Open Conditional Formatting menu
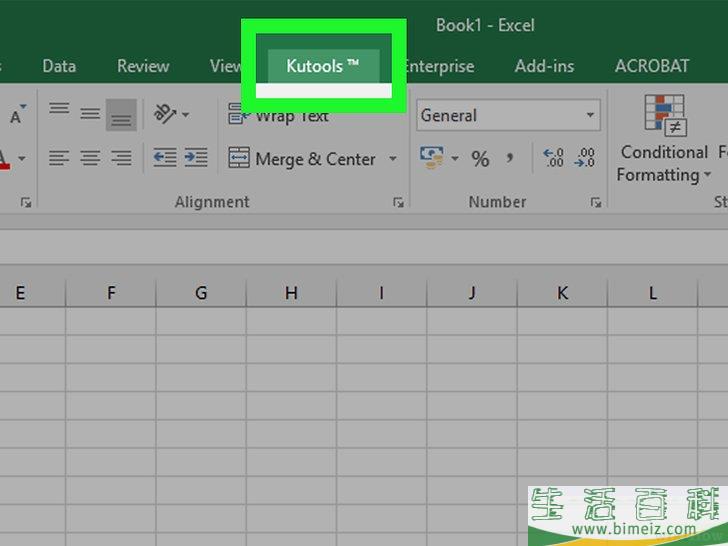The width and height of the screenshot is (728, 546). point(664,138)
